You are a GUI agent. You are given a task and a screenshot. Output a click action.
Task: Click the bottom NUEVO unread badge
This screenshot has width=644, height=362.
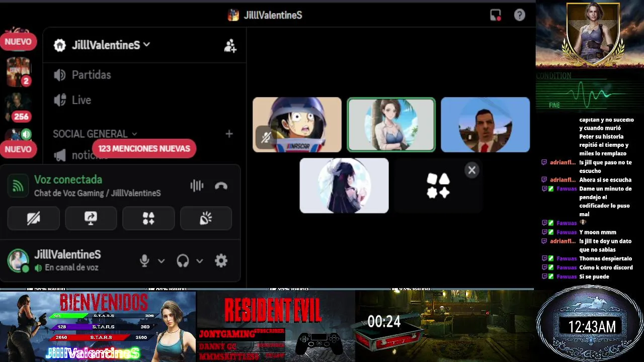pos(18,149)
